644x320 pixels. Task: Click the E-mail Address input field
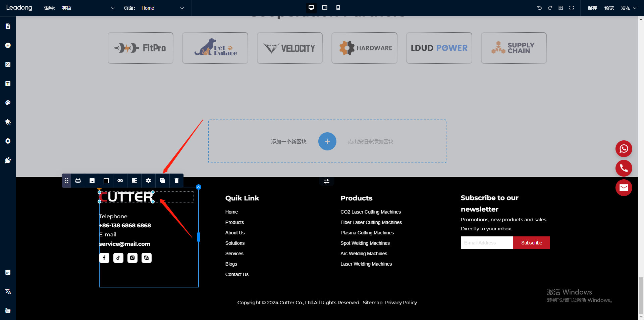(x=487, y=243)
